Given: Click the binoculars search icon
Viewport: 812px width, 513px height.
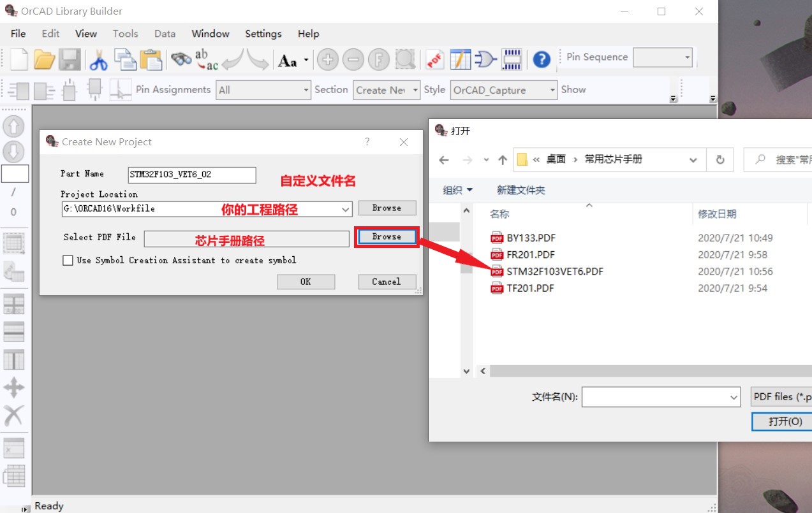Looking at the screenshot, I should [181, 59].
